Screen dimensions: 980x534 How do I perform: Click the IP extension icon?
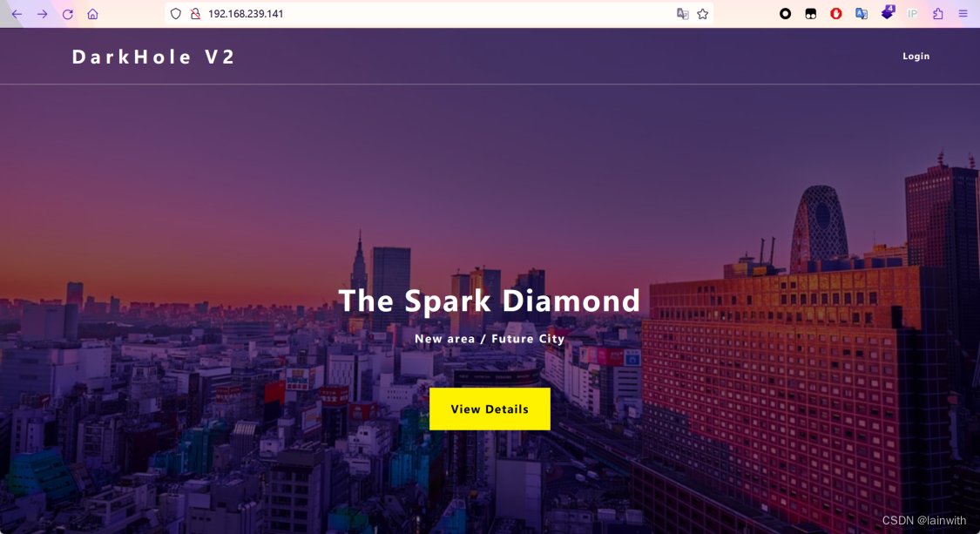[x=913, y=14]
